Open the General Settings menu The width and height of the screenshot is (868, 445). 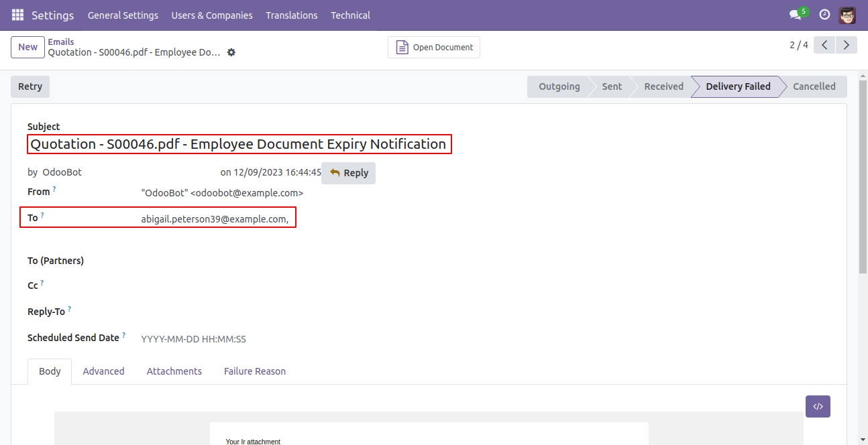pyautogui.click(x=123, y=15)
